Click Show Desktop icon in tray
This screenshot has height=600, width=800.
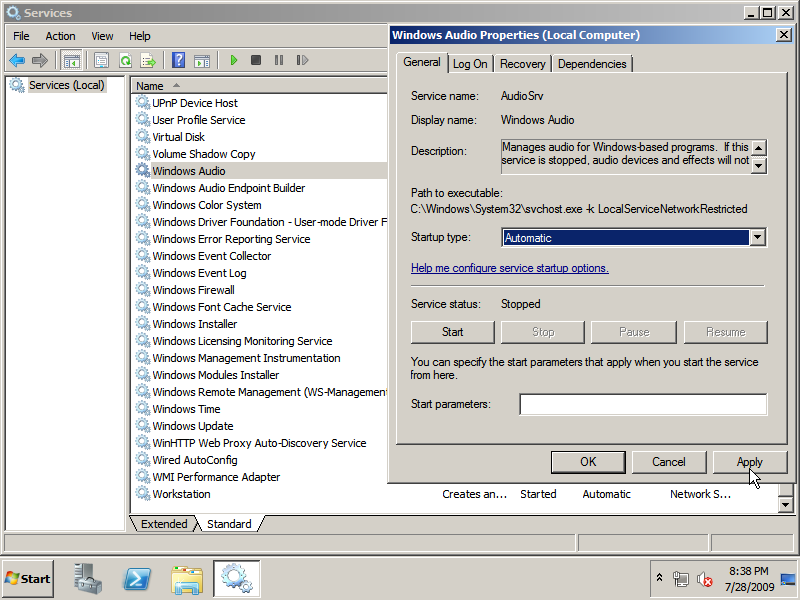point(788,579)
